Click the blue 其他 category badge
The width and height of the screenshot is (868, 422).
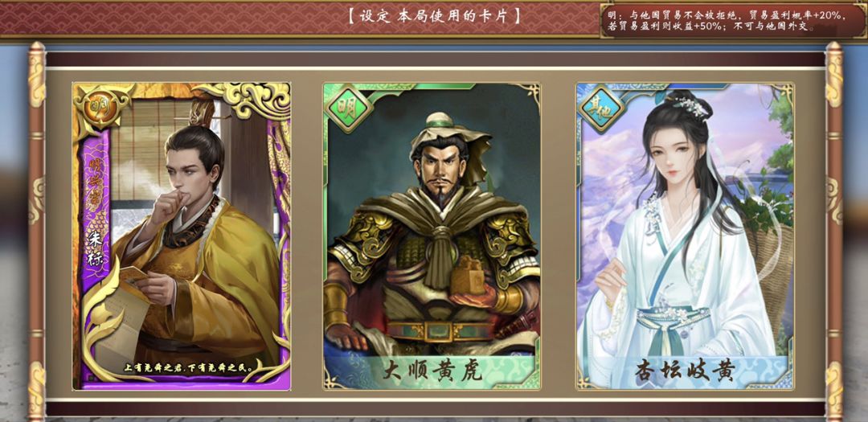point(600,108)
